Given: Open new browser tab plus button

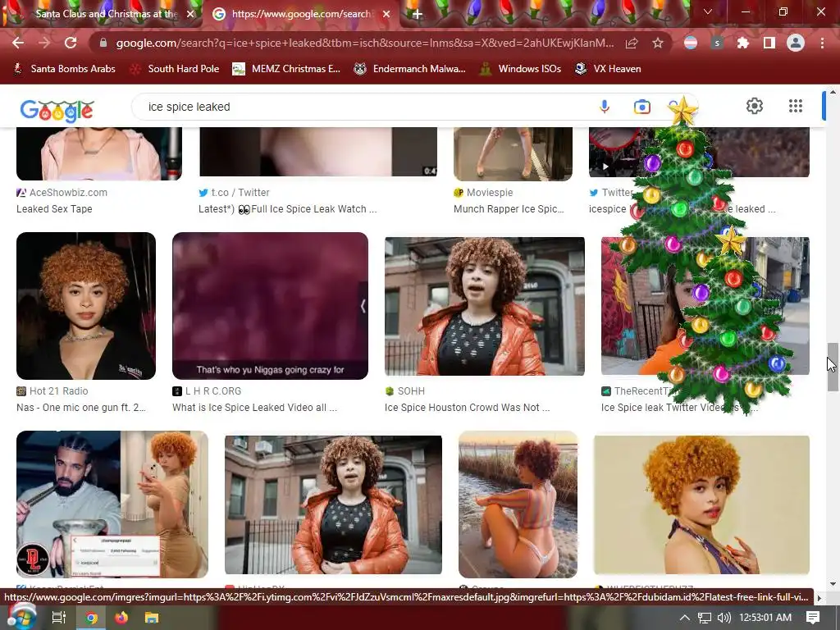Looking at the screenshot, I should [418, 15].
